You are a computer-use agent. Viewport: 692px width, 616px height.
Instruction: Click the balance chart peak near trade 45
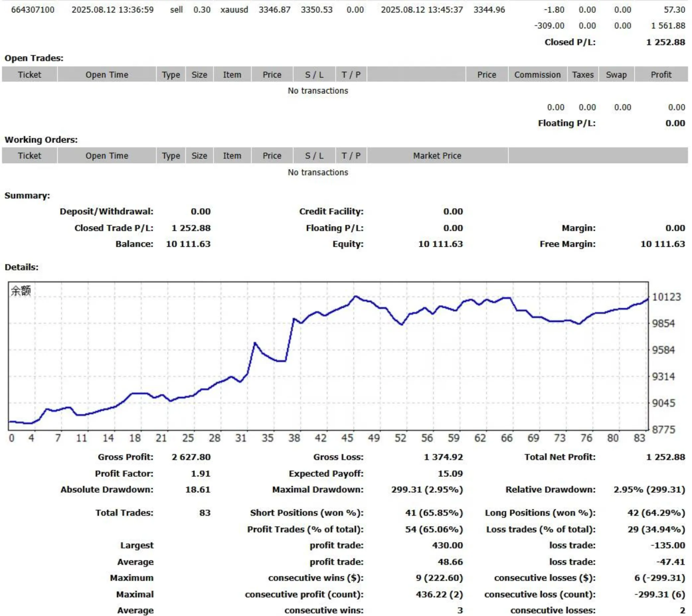click(356, 296)
